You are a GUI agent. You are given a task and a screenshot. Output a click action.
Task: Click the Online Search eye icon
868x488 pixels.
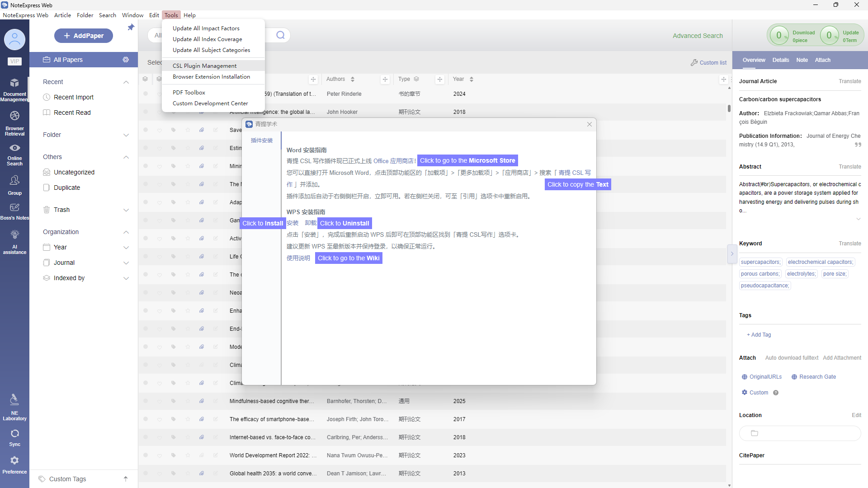coord(14,148)
